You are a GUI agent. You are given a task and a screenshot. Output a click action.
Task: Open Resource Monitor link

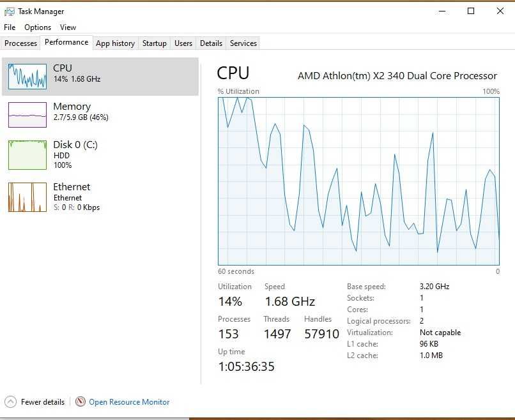tap(129, 402)
